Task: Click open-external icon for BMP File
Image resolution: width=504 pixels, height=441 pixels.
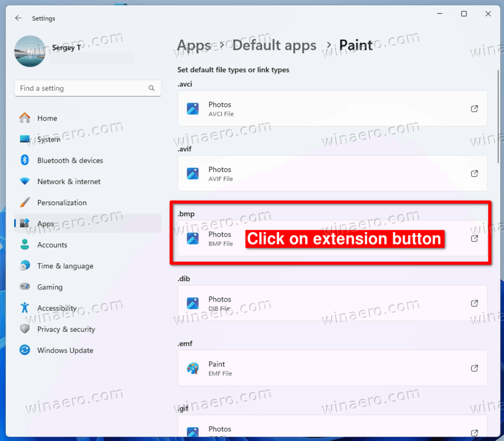Action: 474,239
